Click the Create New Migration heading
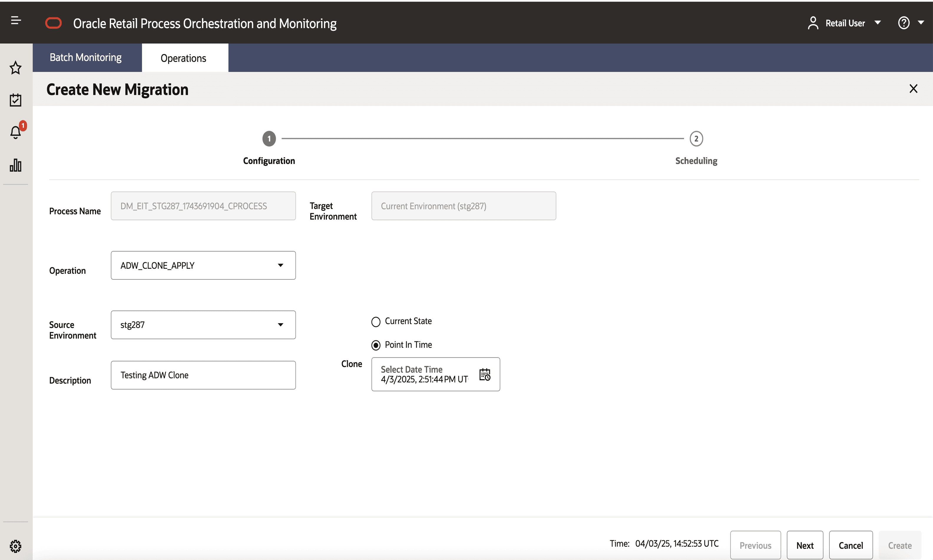The image size is (933, 560). click(x=118, y=90)
